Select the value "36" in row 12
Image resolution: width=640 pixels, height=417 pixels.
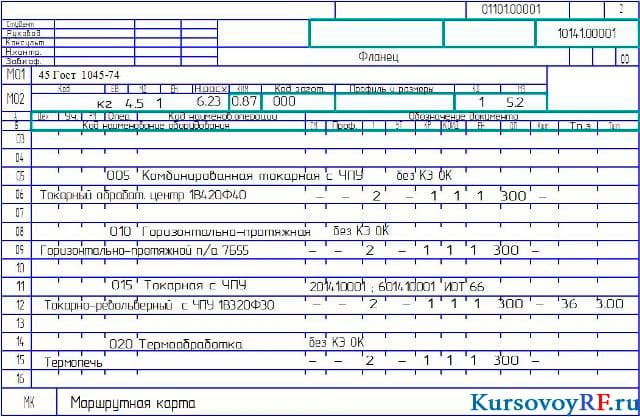569,304
